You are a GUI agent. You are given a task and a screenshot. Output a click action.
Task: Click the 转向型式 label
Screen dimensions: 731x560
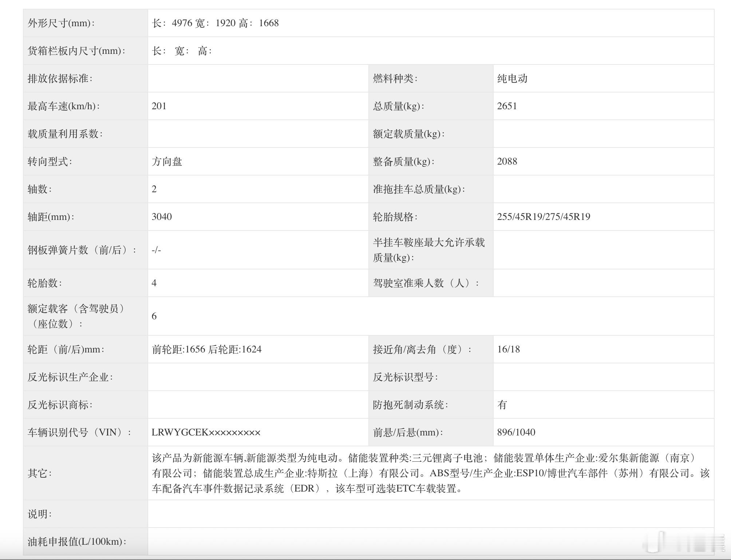point(50,162)
